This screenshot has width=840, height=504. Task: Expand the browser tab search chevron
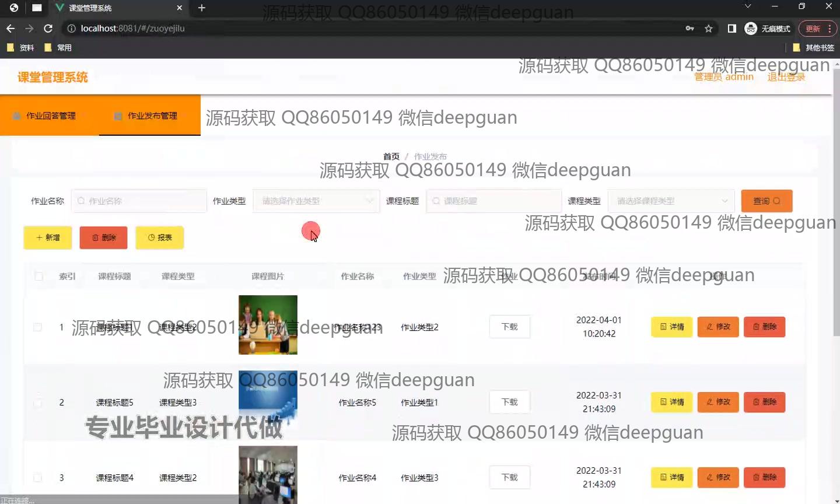pos(748,7)
